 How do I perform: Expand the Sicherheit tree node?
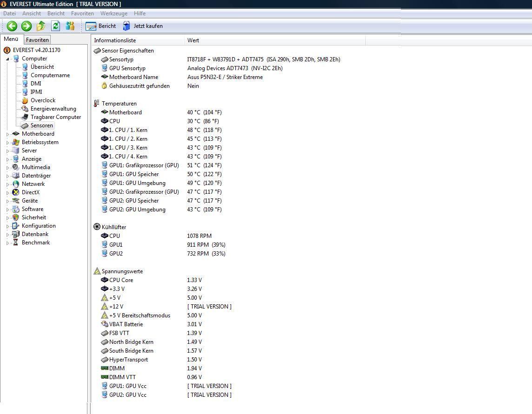click(x=7, y=217)
